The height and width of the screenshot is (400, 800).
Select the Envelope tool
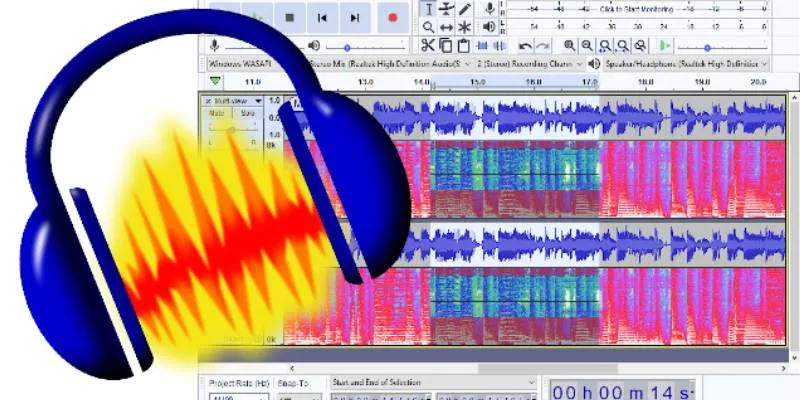446,9
